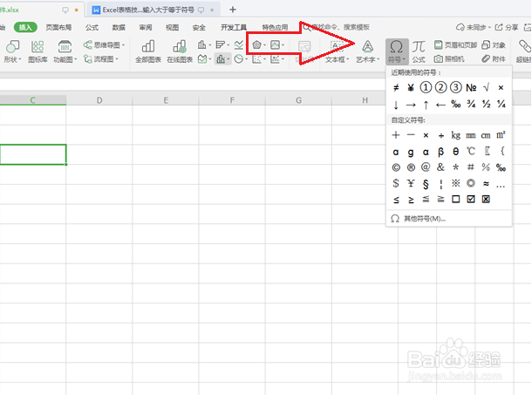Insert the not-equal ≠ symbol
The width and height of the screenshot is (532, 395).
pyautogui.click(x=396, y=88)
